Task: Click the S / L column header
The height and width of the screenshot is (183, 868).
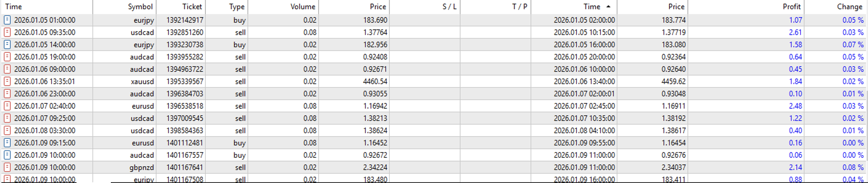Action: [449, 7]
